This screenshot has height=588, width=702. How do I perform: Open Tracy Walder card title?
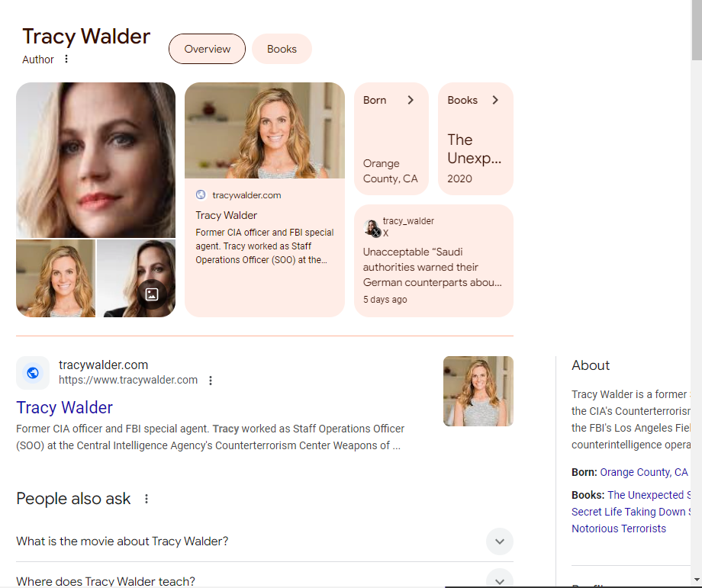226,215
